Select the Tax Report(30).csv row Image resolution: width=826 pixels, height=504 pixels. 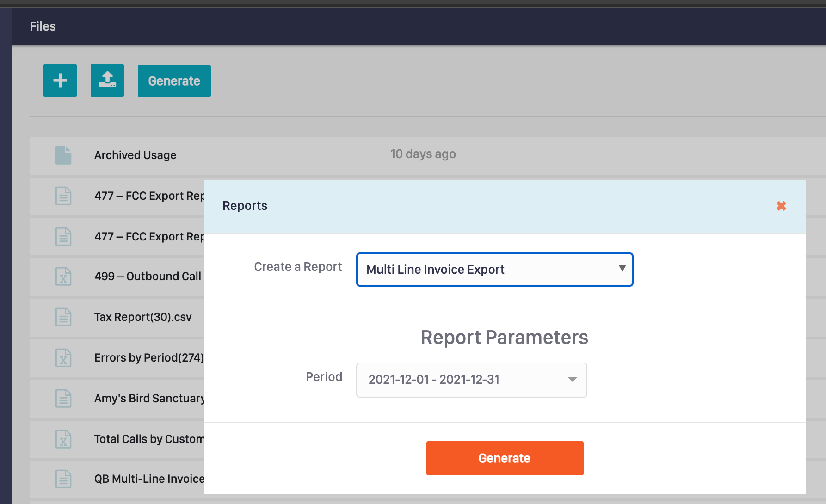click(143, 317)
